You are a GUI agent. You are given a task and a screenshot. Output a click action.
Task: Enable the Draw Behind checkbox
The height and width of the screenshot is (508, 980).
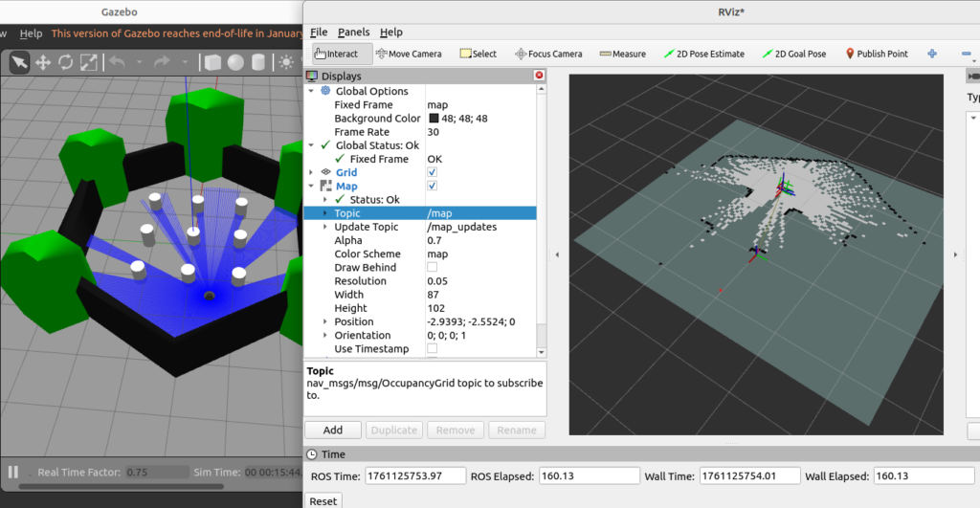pos(432,268)
